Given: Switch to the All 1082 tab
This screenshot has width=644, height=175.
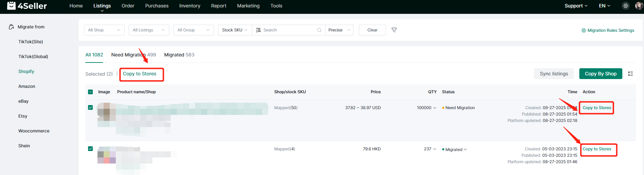Looking at the screenshot, I should [94, 55].
